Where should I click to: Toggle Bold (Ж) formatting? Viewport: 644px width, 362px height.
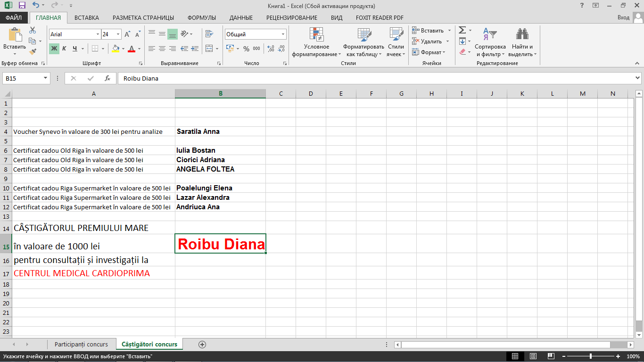[54, 48]
